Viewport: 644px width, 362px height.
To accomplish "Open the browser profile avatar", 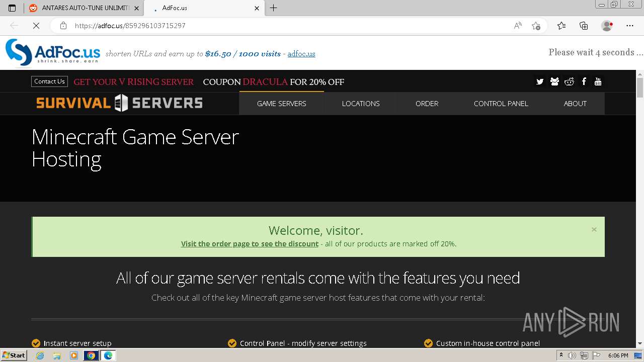I will (607, 26).
